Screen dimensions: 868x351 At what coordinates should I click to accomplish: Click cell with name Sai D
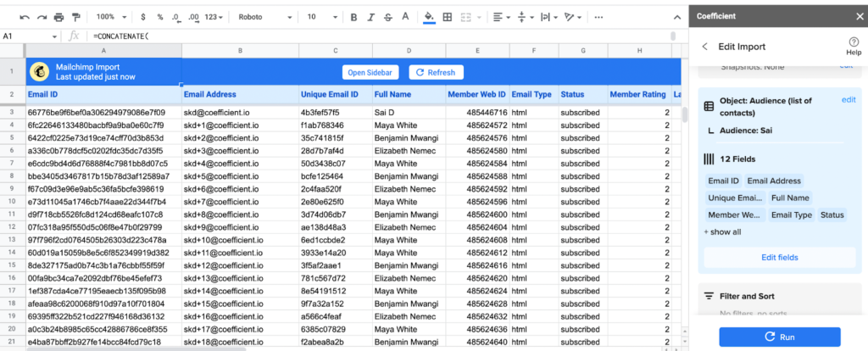tap(409, 113)
